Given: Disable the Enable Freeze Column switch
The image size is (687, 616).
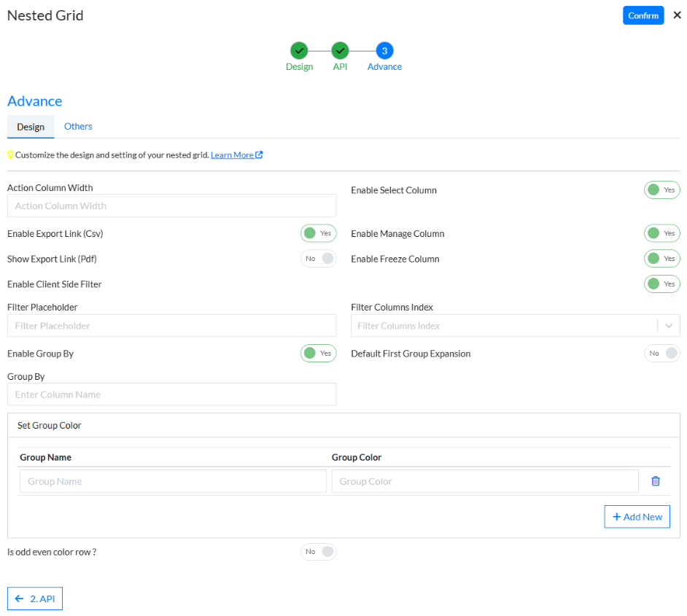Looking at the screenshot, I should click(x=661, y=259).
